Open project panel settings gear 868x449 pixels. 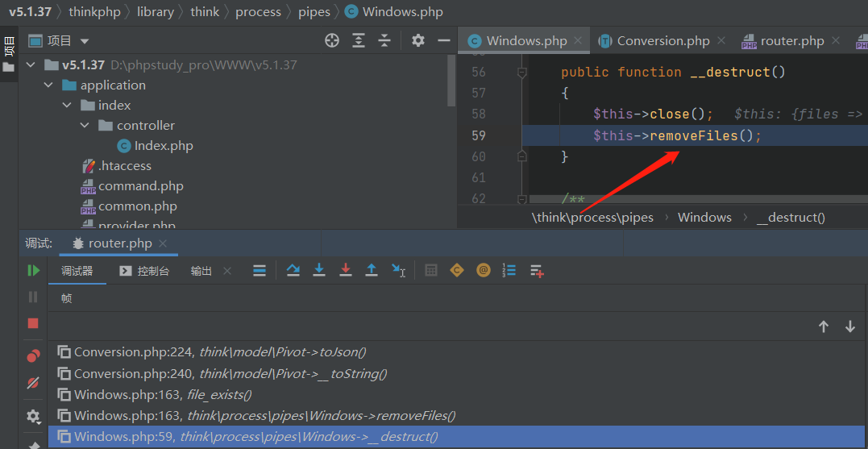pos(418,40)
